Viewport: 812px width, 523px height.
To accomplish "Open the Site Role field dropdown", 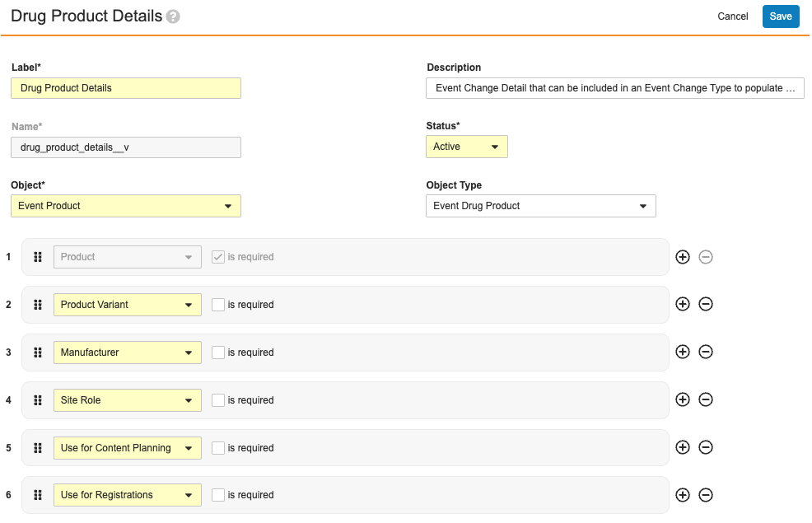I will [128, 400].
